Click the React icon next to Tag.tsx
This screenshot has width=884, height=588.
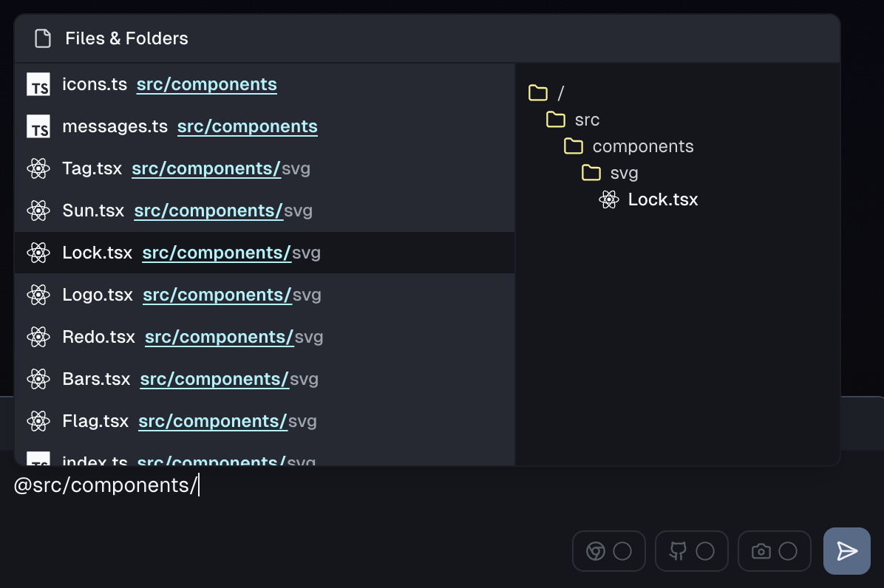pyautogui.click(x=38, y=169)
